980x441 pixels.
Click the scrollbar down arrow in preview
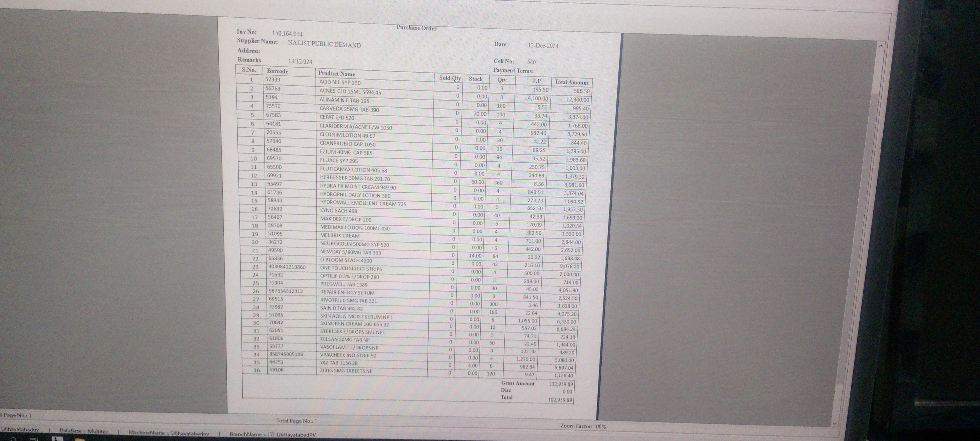835,423
